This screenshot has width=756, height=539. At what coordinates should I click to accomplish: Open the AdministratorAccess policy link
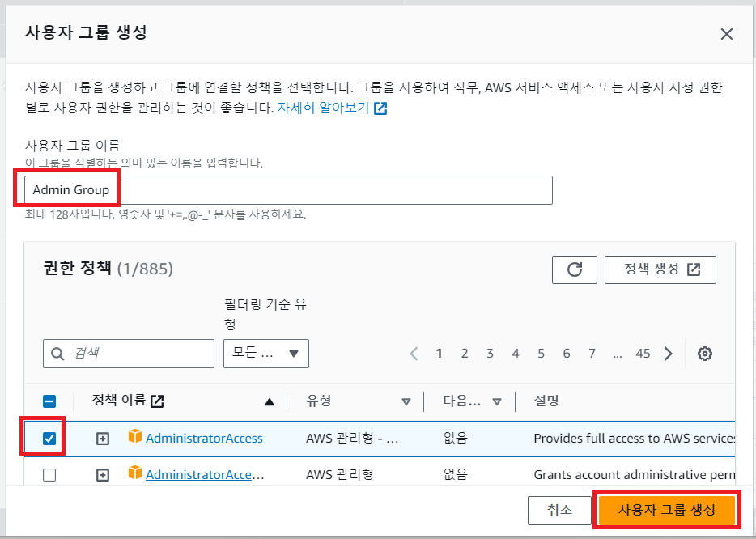point(204,438)
